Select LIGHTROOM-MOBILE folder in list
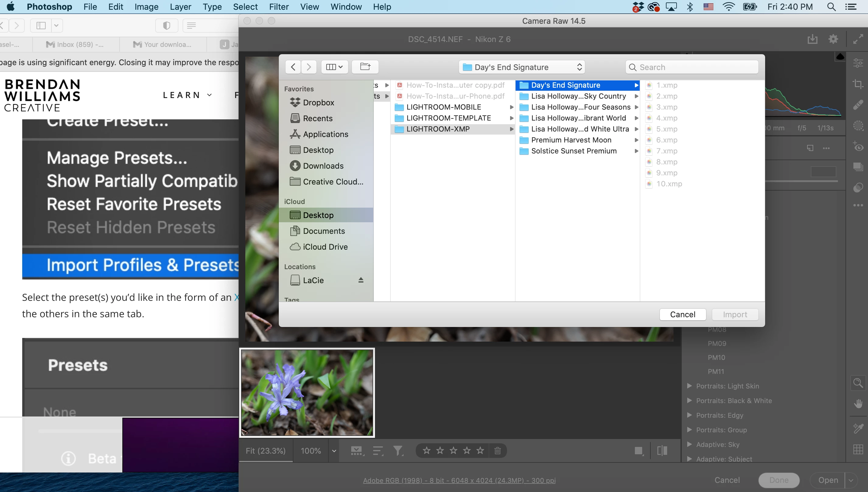Screen dimensions: 868x492 [x=443, y=107]
